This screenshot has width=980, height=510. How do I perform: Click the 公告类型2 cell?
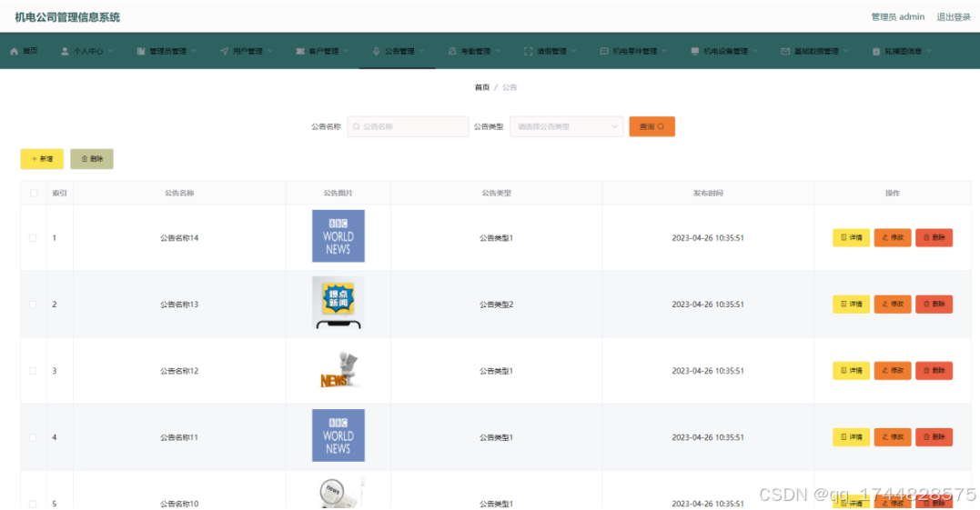click(x=496, y=305)
